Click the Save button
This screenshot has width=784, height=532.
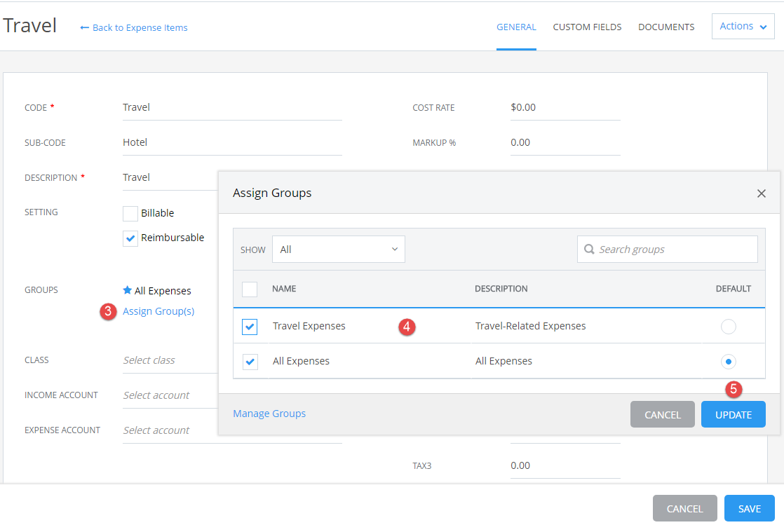(749, 509)
